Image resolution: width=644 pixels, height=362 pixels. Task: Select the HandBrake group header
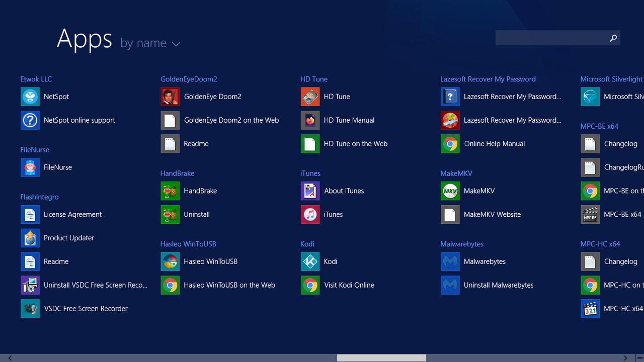(177, 173)
